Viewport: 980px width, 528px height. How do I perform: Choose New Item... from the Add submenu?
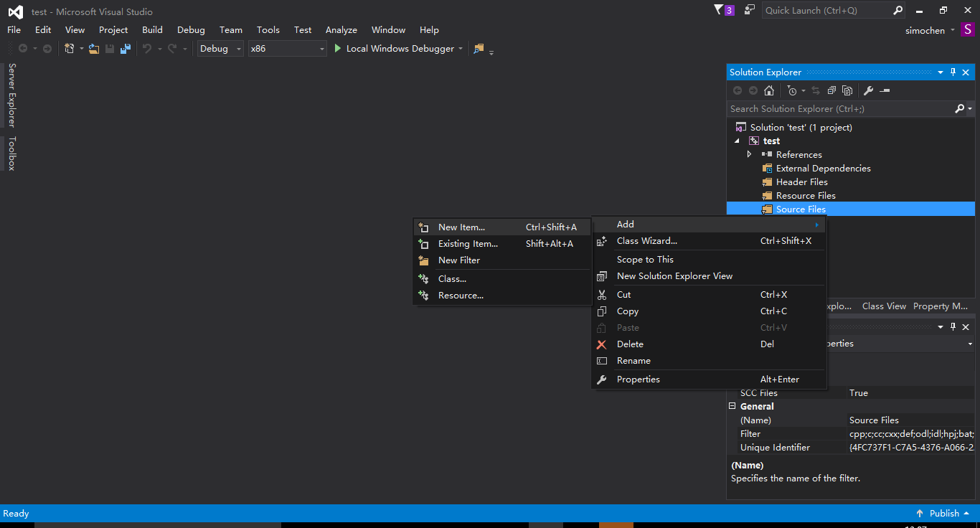(501, 227)
